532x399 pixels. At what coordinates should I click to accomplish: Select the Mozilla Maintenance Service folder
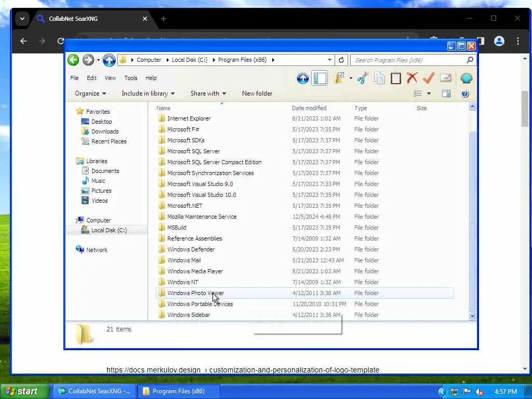(x=202, y=217)
